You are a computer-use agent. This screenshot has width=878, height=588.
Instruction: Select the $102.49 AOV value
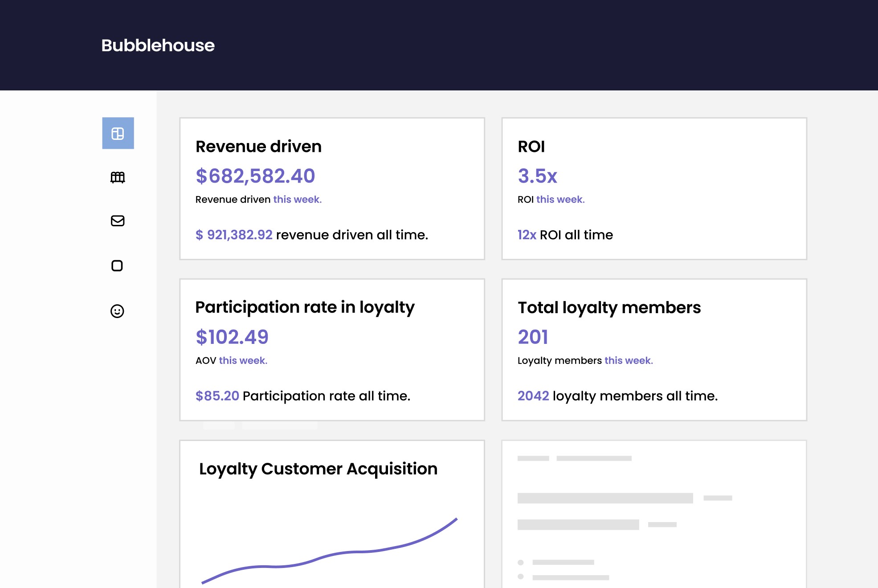(232, 337)
